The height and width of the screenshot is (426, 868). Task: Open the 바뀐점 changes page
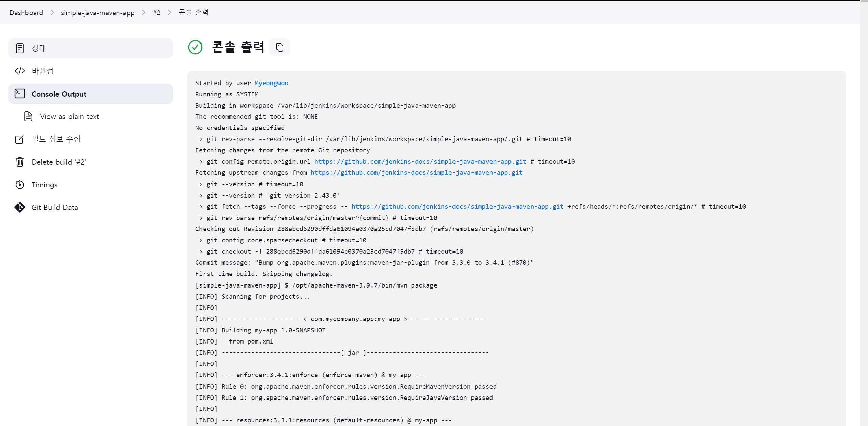pyautogui.click(x=91, y=71)
